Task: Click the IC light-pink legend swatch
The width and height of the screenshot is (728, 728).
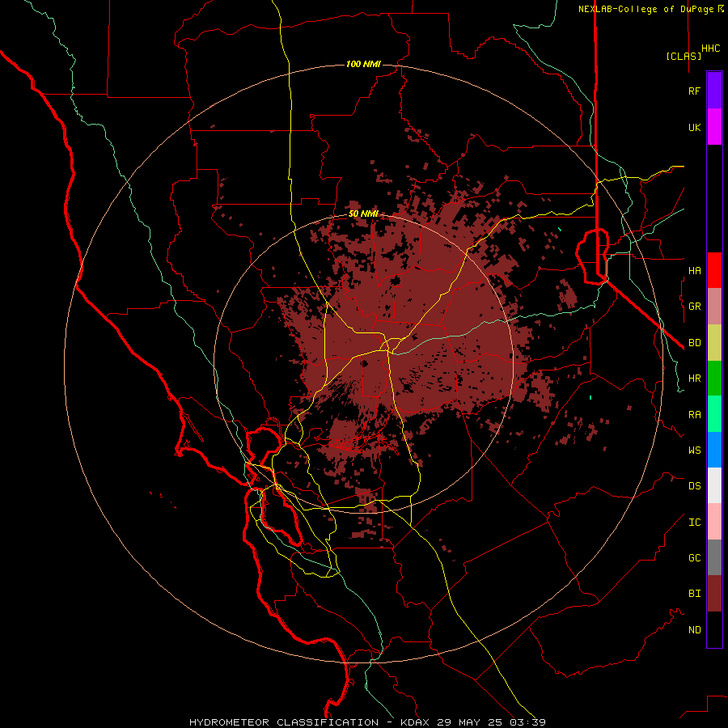Action: (x=714, y=522)
